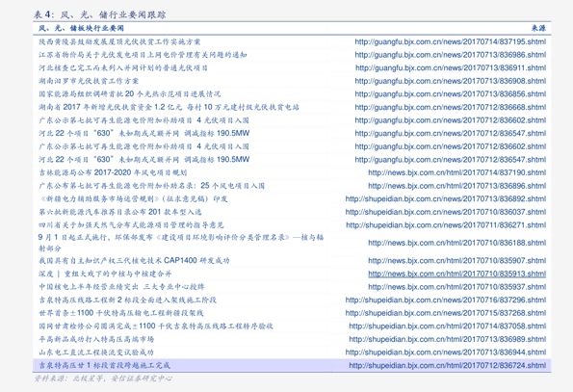Click the column header '风、光、储板块行业要闻'
Viewport: 573px width, 392px height.
click(x=81, y=28)
